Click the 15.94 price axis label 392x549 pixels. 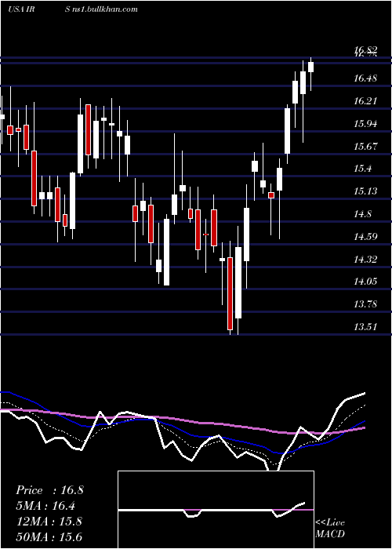click(365, 124)
